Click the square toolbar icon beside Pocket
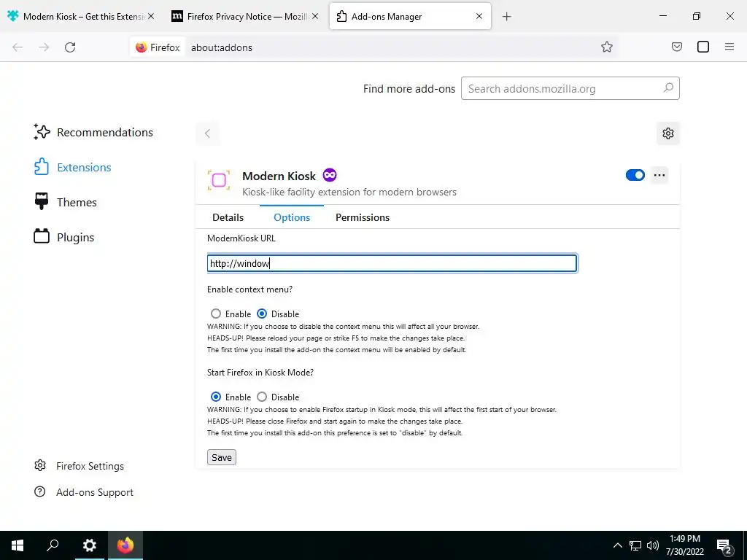 pos(703,47)
